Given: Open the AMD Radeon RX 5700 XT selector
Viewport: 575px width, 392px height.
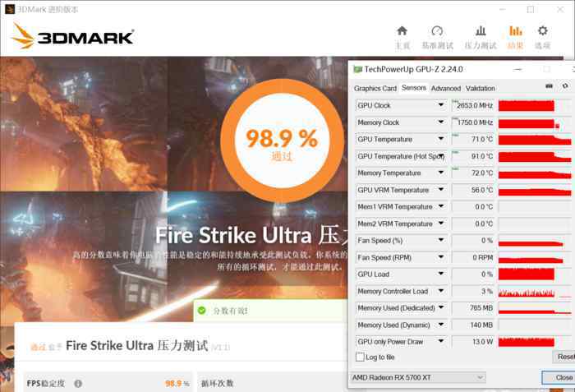Looking at the screenshot, I should (x=418, y=377).
